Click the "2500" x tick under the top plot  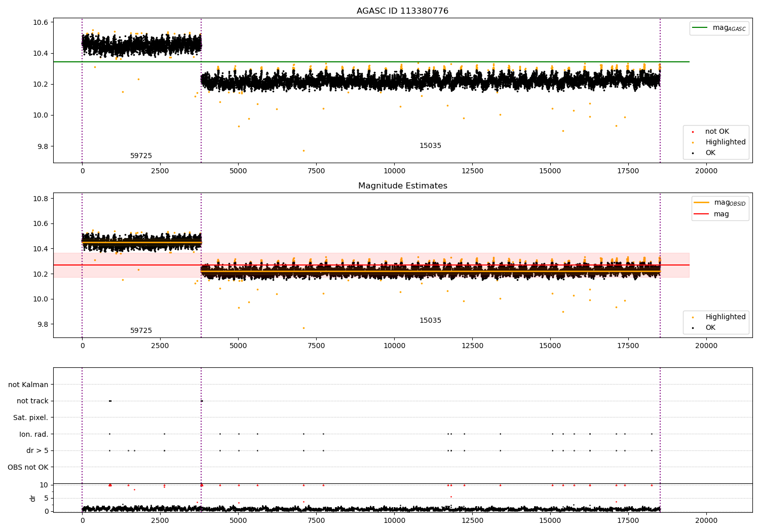click(160, 171)
